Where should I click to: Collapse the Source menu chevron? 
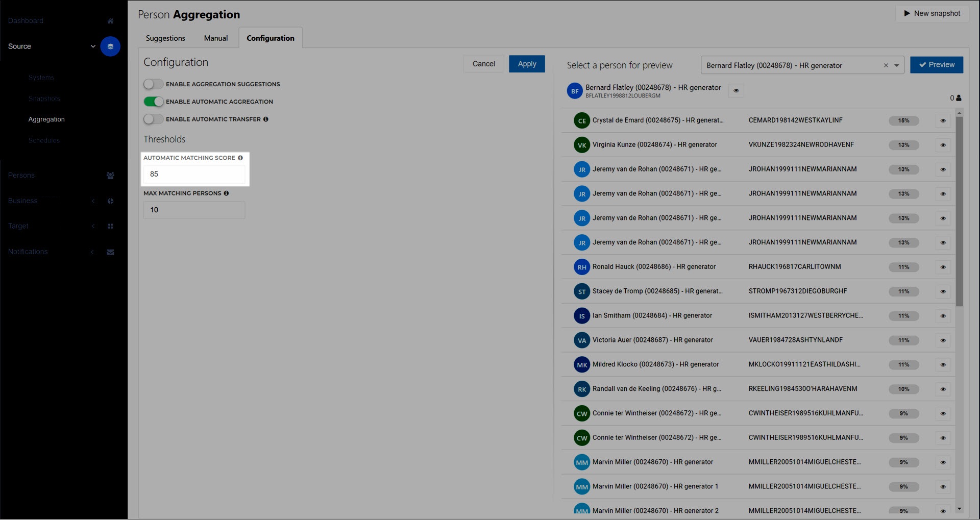(93, 46)
